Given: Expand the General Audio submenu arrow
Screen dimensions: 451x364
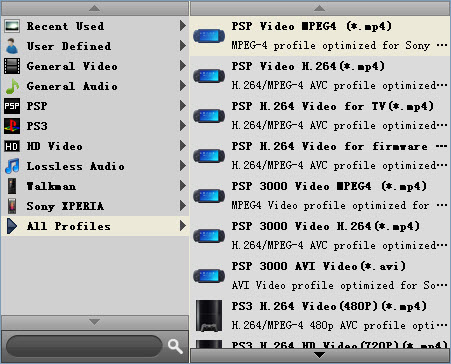Looking at the screenshot, I should (183, 86).
